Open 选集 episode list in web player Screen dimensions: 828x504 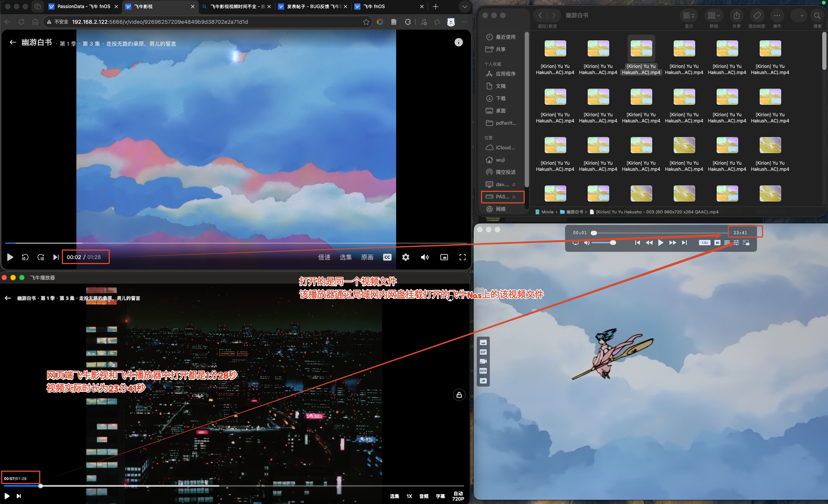(x=346, y=257)
